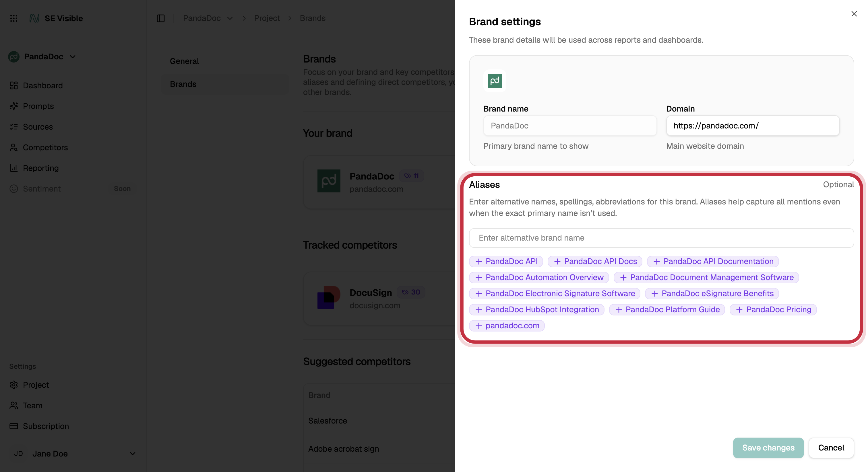Select the Sentiment menu item
This screenshot has height=472, width=868.
pos(42,188)
